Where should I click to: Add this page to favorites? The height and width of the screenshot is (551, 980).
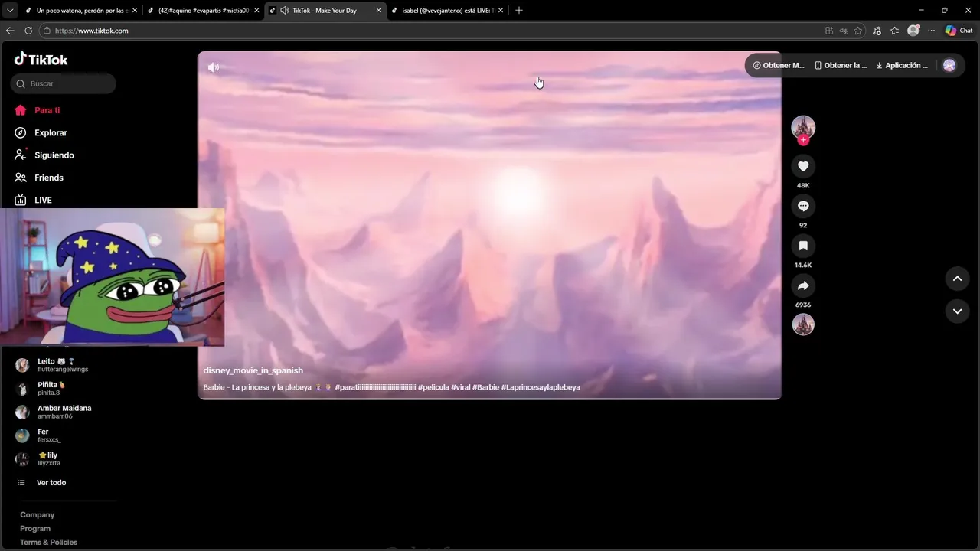coord(858,31)
